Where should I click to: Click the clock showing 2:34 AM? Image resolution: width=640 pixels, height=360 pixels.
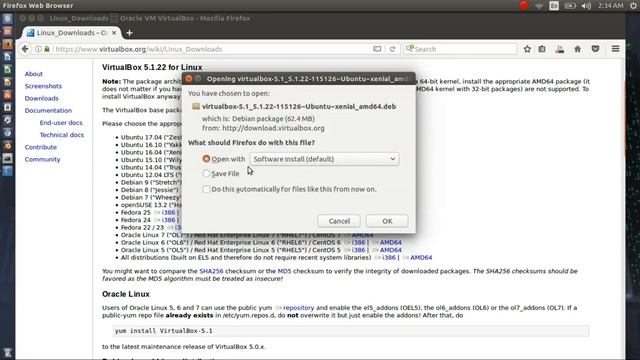coord(611,6)
